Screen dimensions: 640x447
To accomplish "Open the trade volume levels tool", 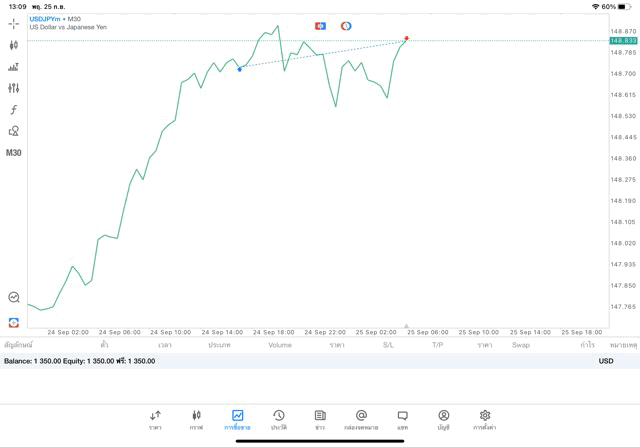I will (13, 67).
